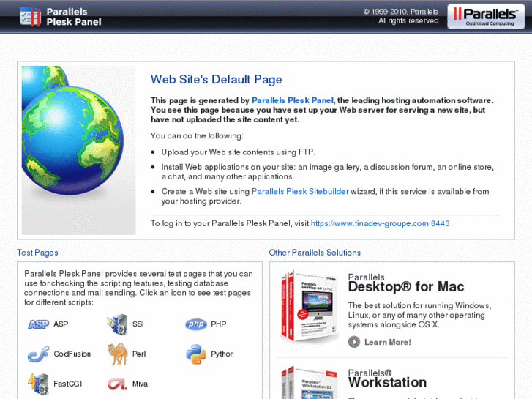Click the Parallels® Workstation heading
Screen dimensions: 532x399
coord(387,379)
